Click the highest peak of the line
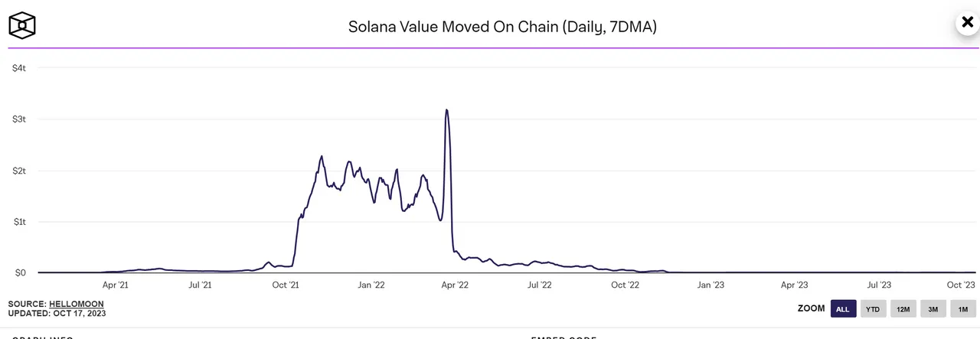The image size is (980, 339). (x=446, y=110)
